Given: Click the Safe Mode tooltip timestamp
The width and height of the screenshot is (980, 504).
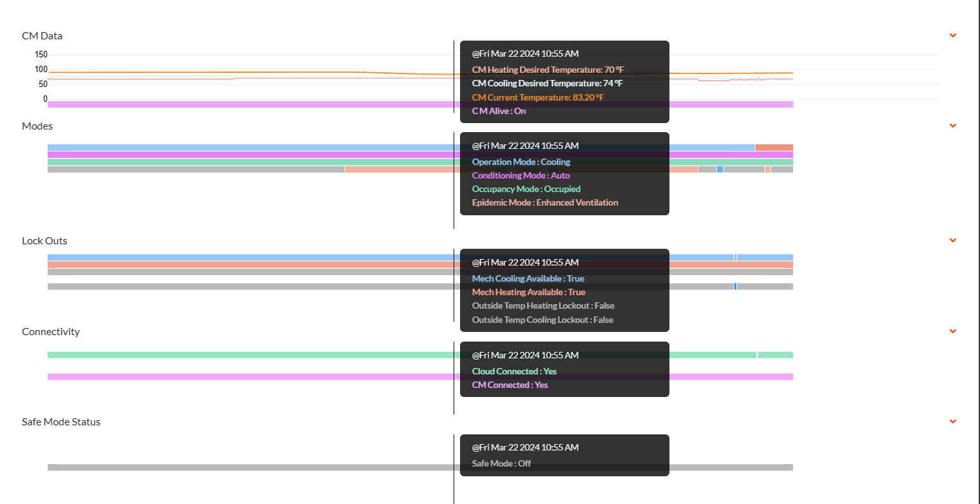Looking at the screenshot, I should 525,447.
